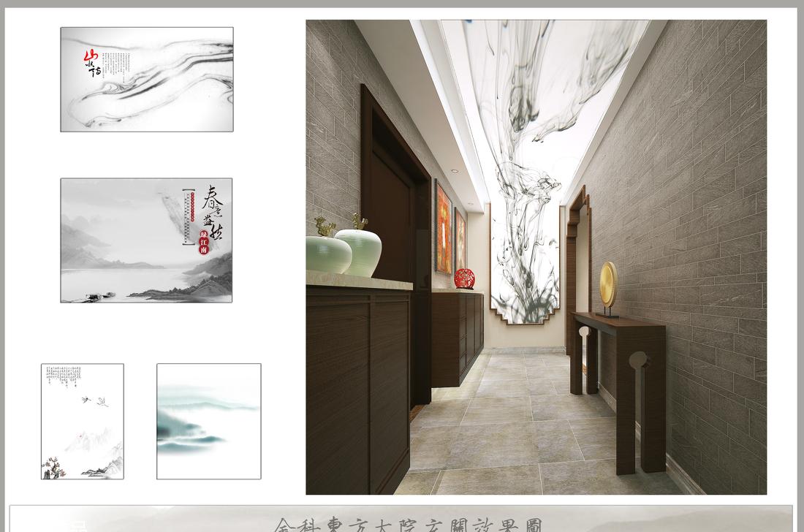Viewport: 804px width, 532px height.
Task: Select the teal watercolor mountain thumbnail
Action: tap(208, 422)
